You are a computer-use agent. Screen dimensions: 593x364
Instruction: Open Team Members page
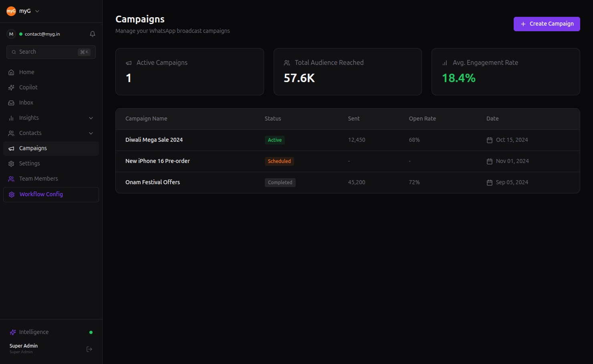51,179
